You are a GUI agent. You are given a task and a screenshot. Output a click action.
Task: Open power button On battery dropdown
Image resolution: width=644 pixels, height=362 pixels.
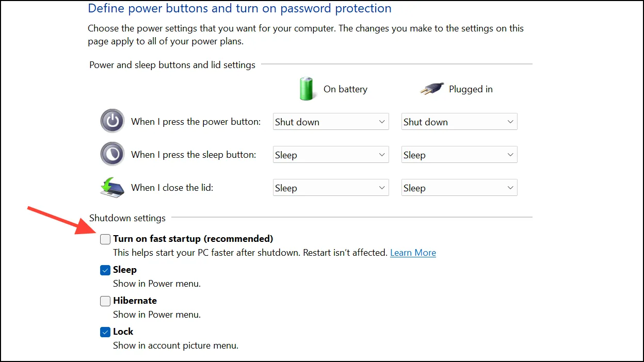[x=331, y=122]
